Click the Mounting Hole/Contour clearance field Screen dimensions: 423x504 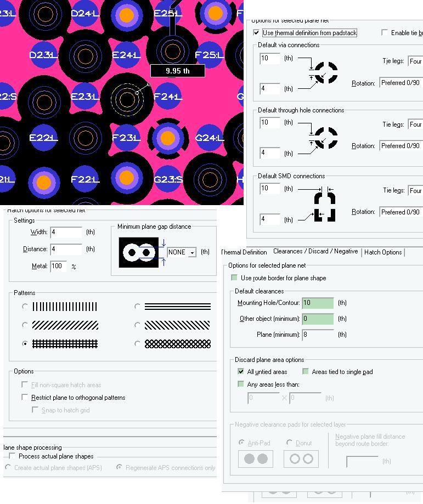click(318, 303)
